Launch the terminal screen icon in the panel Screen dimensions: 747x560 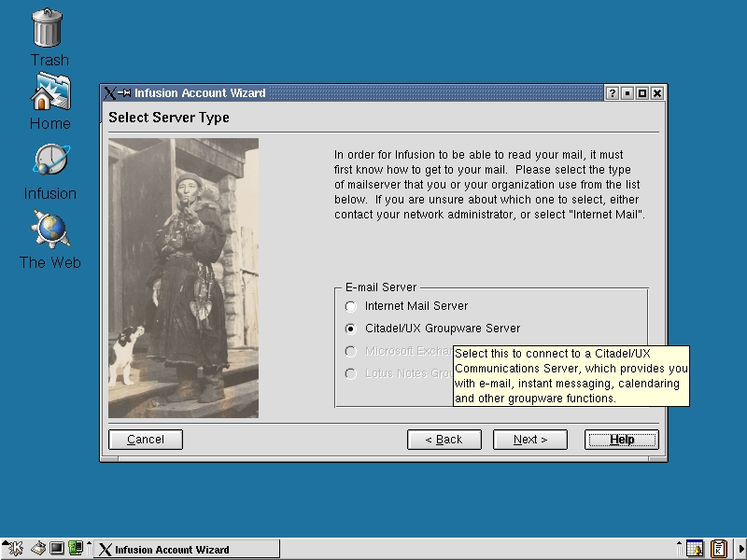coord(57,549)
